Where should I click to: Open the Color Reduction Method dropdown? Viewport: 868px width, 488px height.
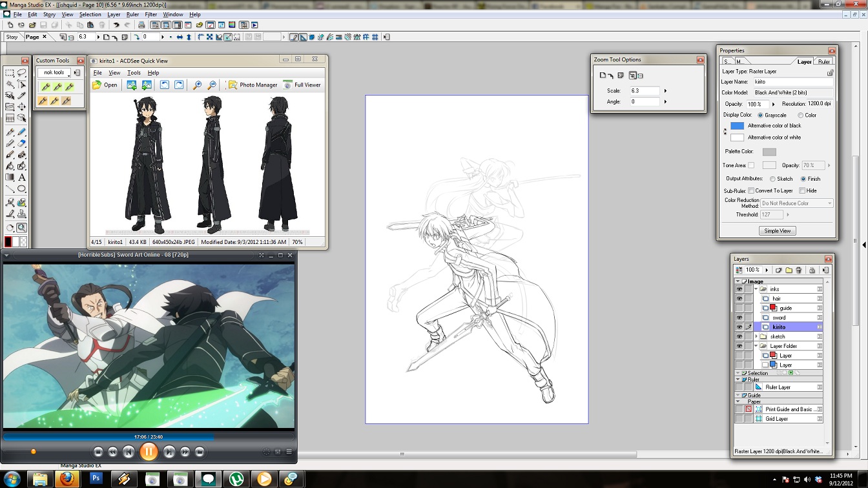(x=796, y=203)
